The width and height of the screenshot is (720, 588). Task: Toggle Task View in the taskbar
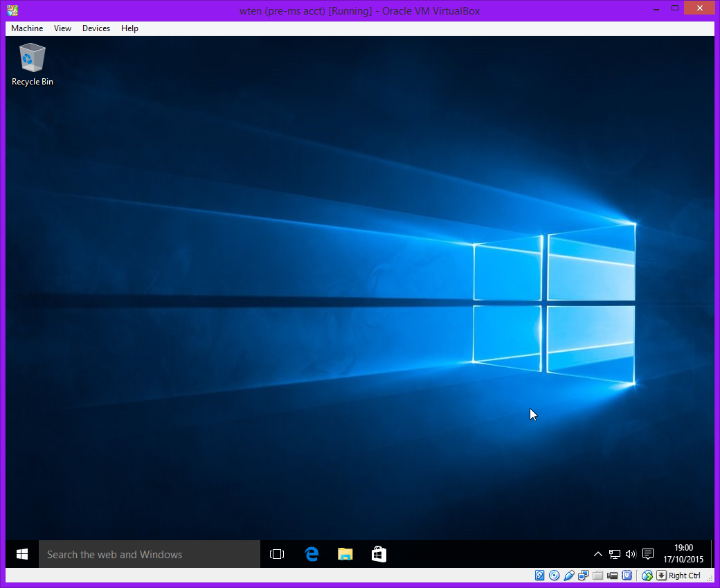click(277, 554)
